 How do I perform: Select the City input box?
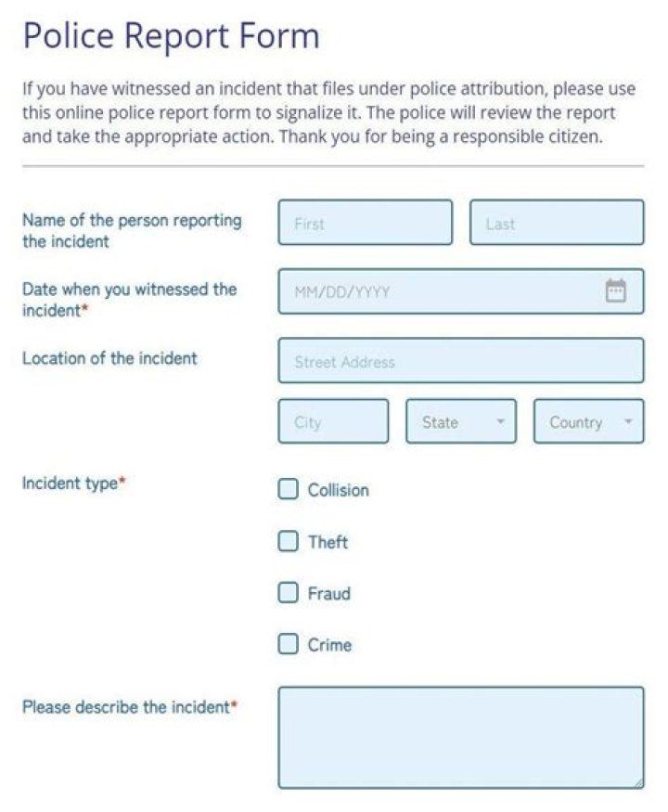point(333,422)
